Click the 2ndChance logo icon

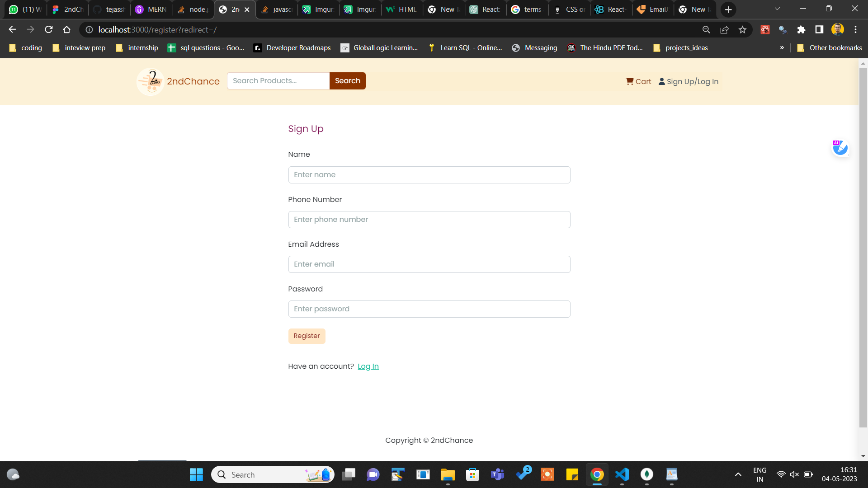[x=150, y=81]
